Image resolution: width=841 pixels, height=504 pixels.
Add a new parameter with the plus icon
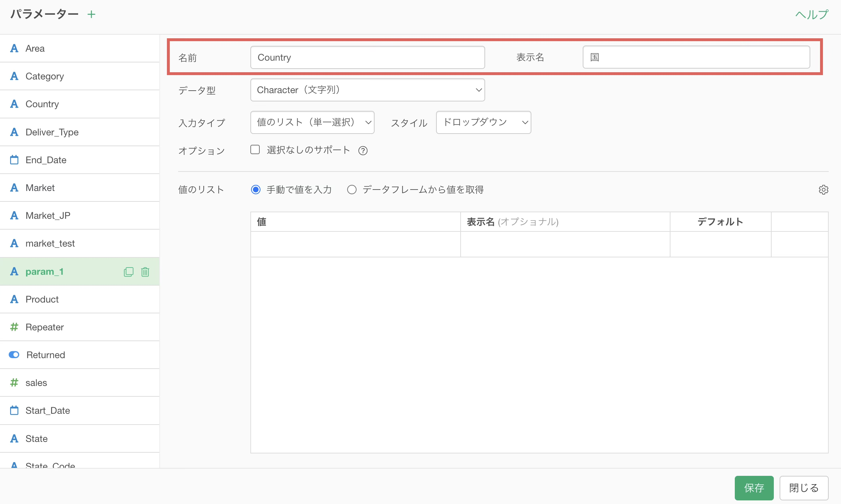(91, 14)
